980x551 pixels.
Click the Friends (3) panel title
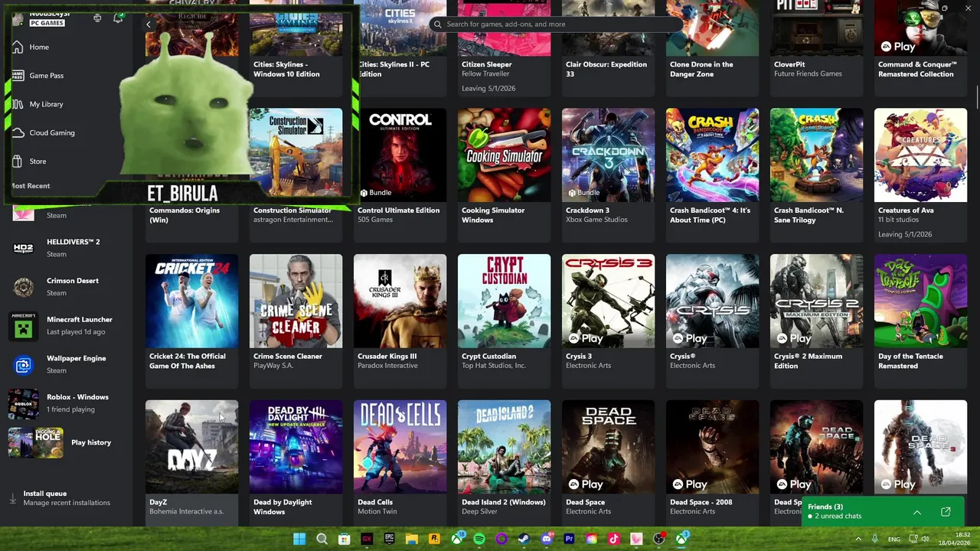(825, 507)
